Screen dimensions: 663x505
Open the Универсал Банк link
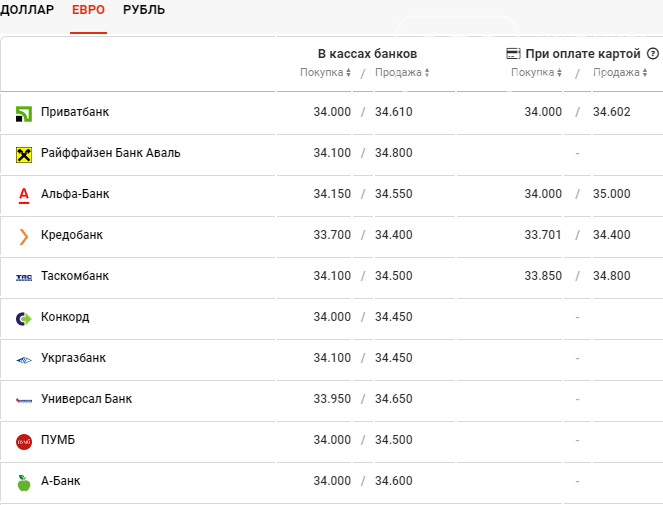[x=86, y=399]
